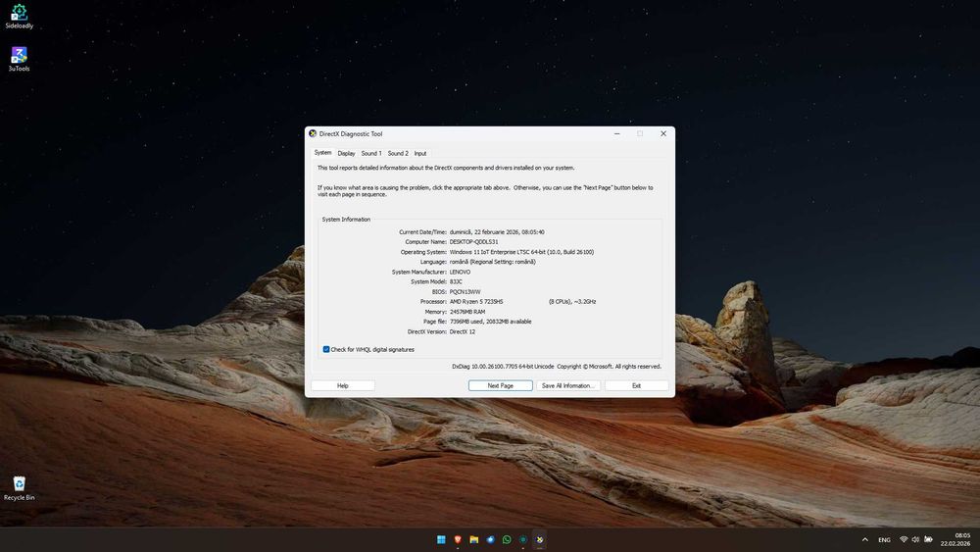Open the Windows Start menu

441,539
